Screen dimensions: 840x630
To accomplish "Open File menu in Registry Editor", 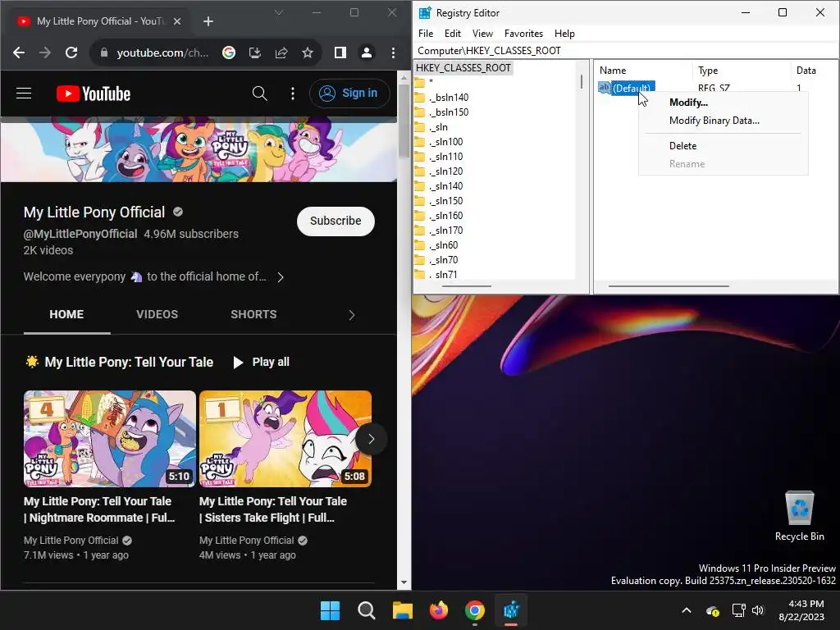I will click(426, 33).
